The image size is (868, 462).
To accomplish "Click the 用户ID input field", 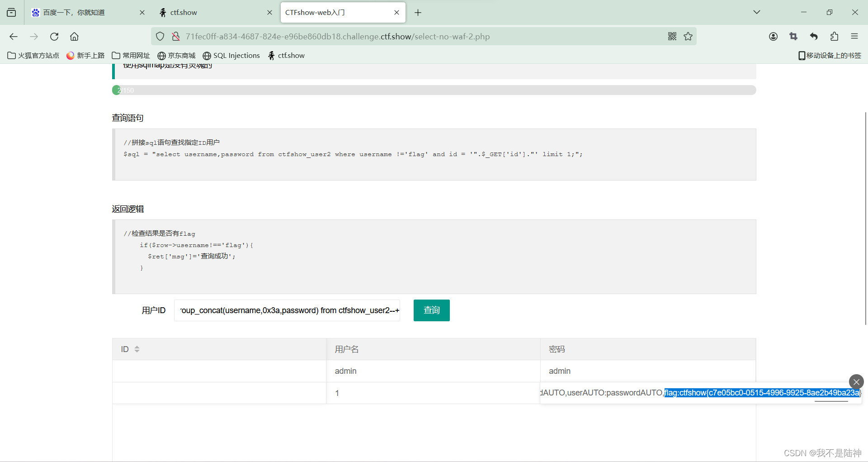I will pos(287,310).
